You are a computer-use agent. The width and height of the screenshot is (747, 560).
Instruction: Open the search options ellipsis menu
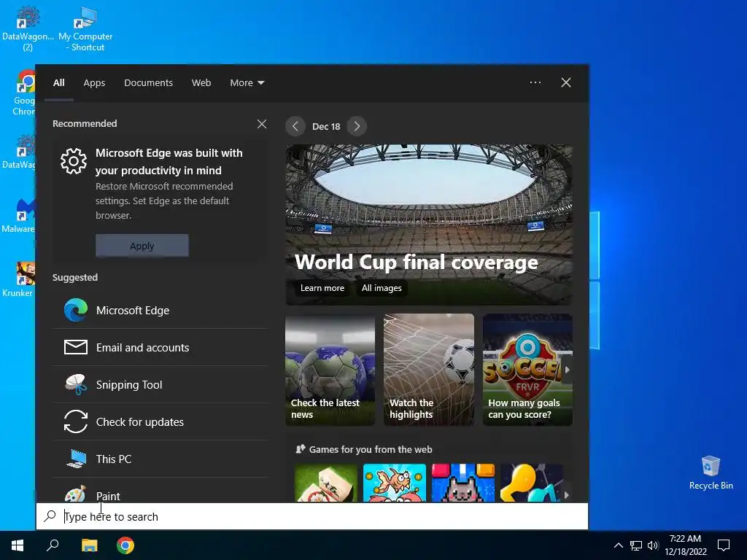tap(535, 82)
